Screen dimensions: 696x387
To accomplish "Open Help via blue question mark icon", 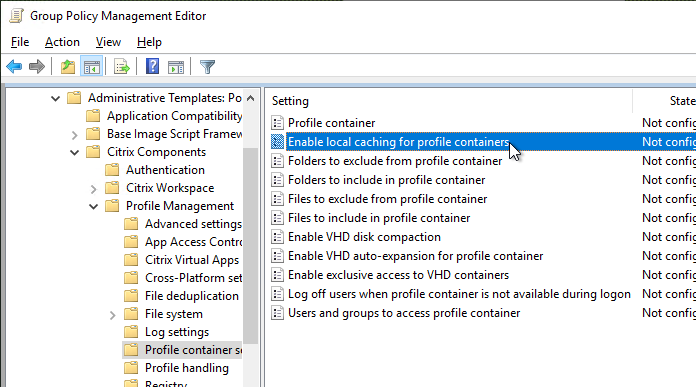I will (x=153, y=67).
